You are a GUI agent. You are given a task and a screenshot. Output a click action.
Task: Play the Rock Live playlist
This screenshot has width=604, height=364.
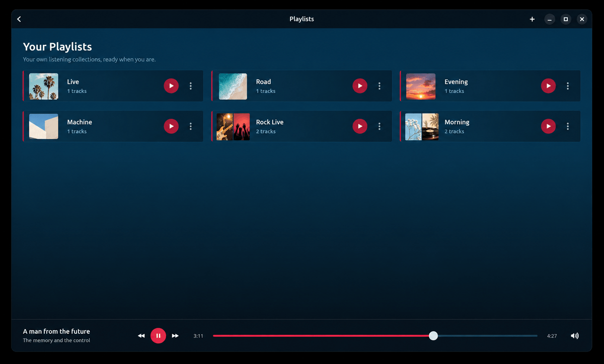359,126
